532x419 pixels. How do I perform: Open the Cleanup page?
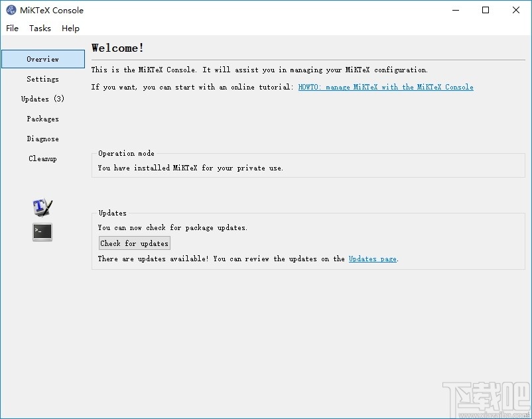43,158
